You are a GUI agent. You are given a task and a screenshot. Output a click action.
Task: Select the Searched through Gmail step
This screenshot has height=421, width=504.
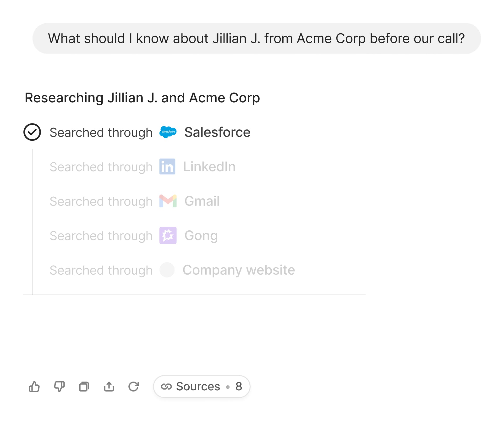click(x=134, y=201)
